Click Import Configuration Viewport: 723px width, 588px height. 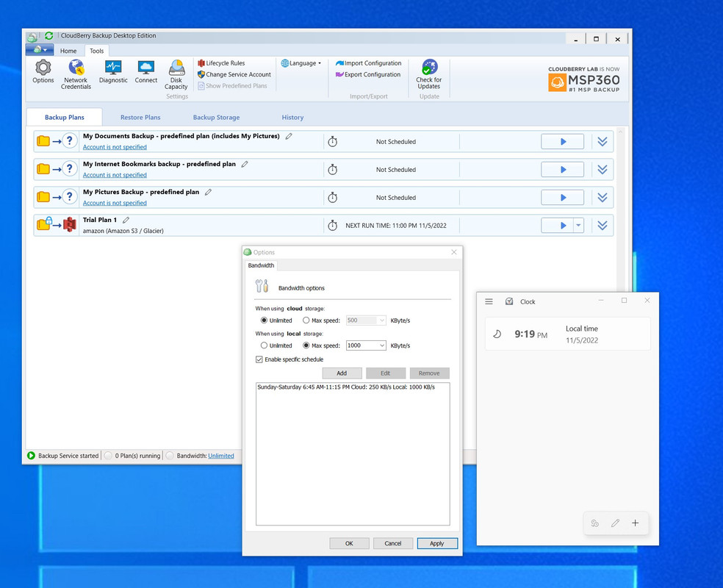coord(368,63)
